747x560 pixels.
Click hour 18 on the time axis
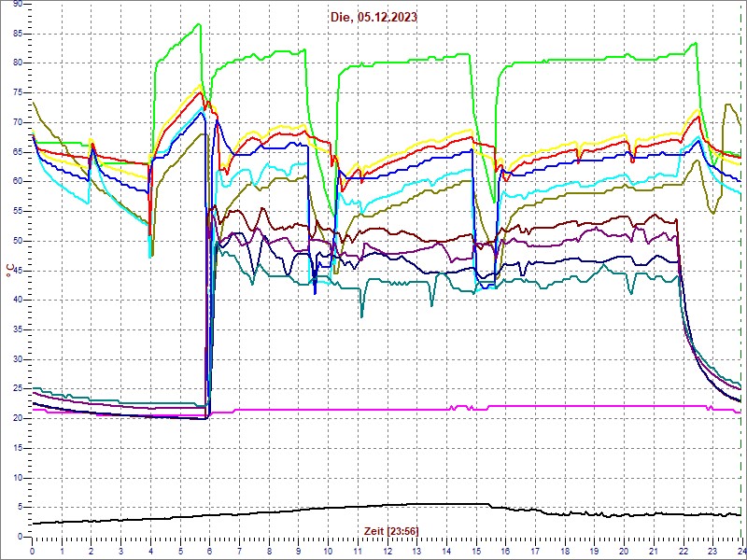pos(565,552)
